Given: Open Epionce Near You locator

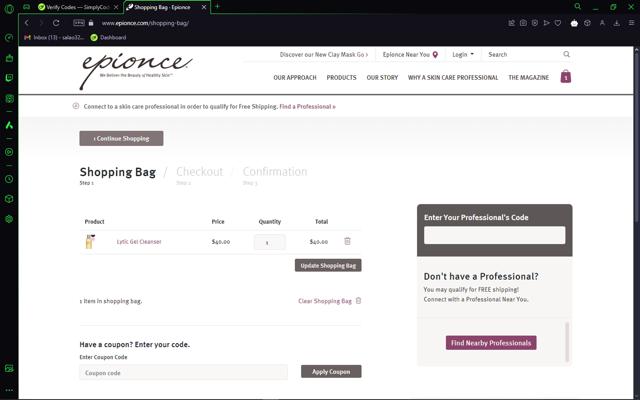Looking at the screenshot, I should tap(410, 54).
